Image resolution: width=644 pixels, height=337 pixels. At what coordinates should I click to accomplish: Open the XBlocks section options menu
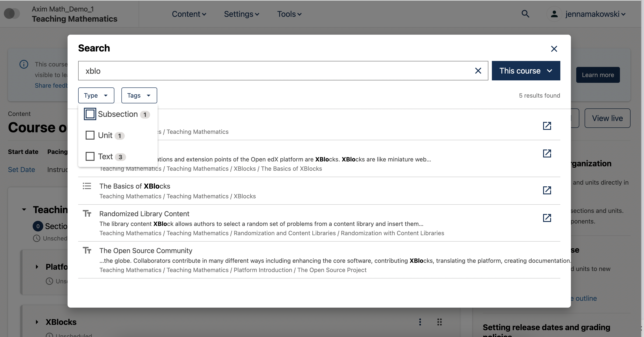pyautogui.click(x=420, y=322)
